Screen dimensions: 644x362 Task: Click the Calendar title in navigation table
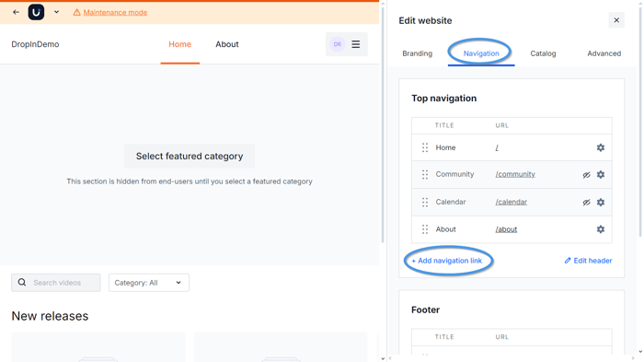tap(451, 202)
